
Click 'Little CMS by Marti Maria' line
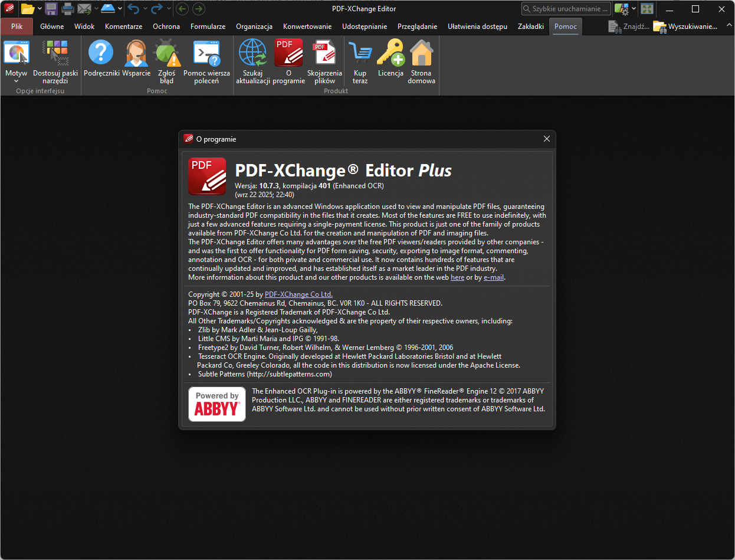tap(268, 339)
